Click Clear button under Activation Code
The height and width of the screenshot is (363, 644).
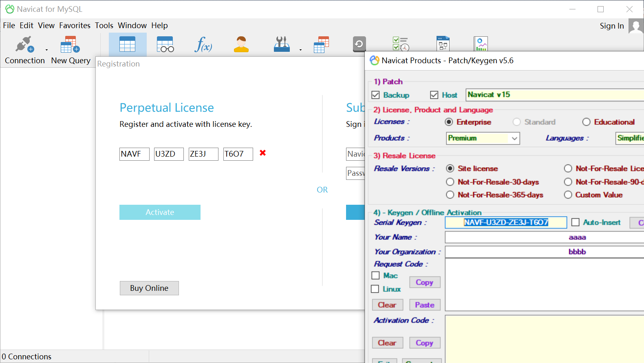(x=387, y=343)
